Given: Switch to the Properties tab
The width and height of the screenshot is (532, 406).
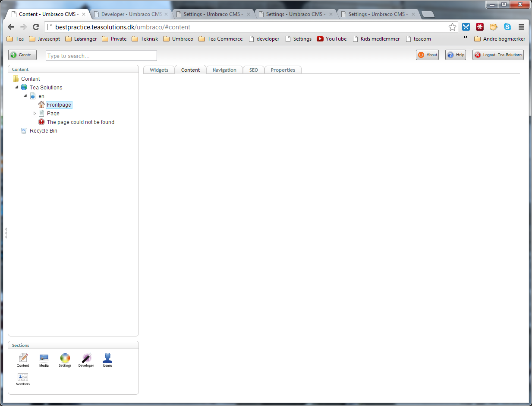Looking at the screenshot, I should 283,70.
